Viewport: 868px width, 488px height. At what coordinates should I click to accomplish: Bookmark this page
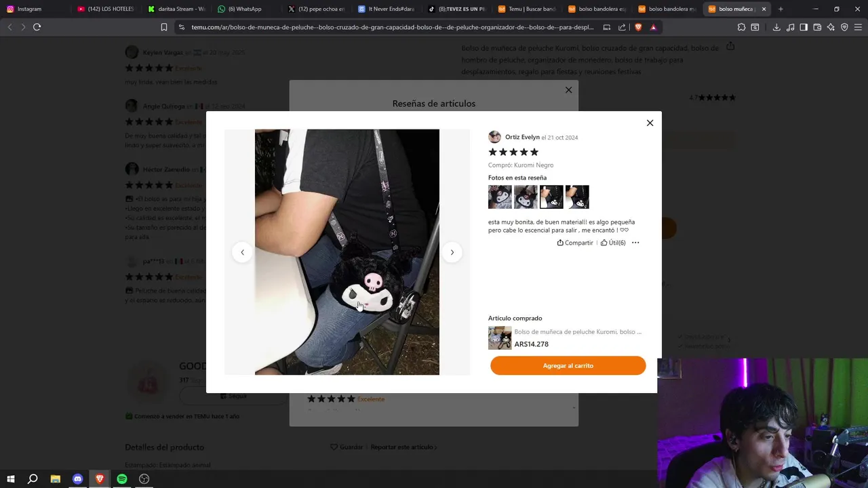click(163, 27)
